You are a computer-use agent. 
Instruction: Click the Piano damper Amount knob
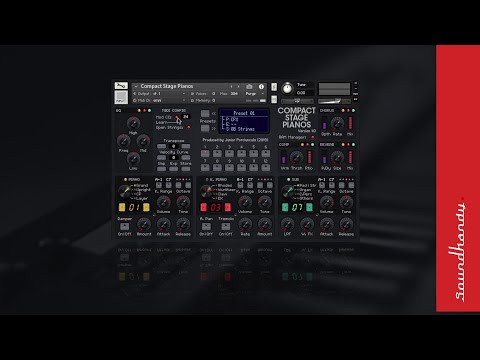(x=144, y=225)
